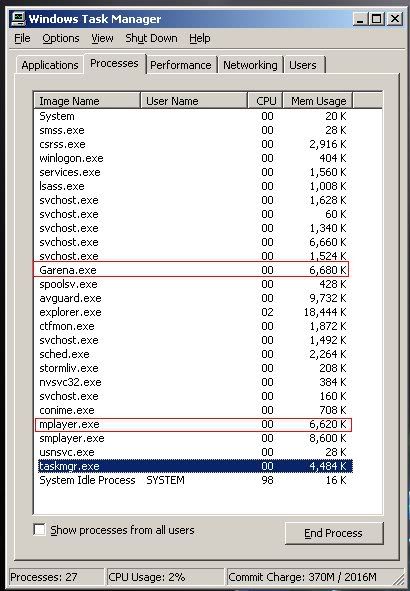Switch to the Networking tab
The image size is (410, 591).
[x=250, y=65]
